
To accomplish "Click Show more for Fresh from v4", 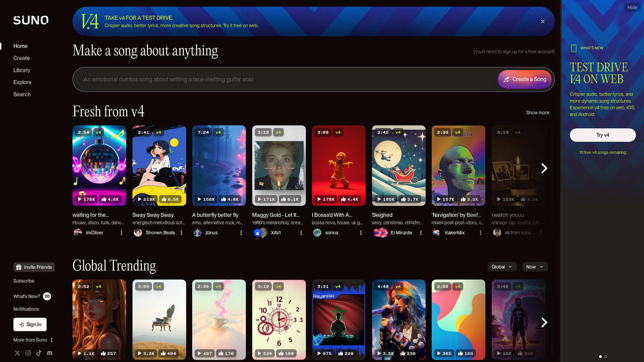I will (x=537, y=113).
